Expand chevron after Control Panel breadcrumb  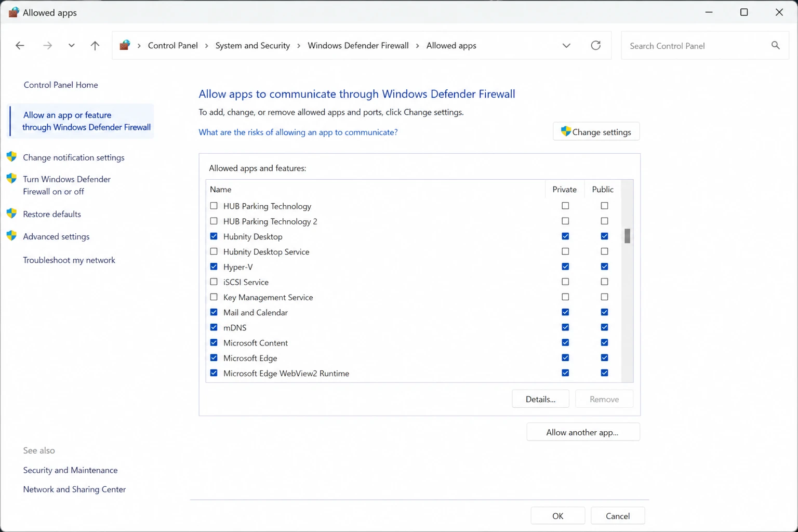[x=207, y=46]
